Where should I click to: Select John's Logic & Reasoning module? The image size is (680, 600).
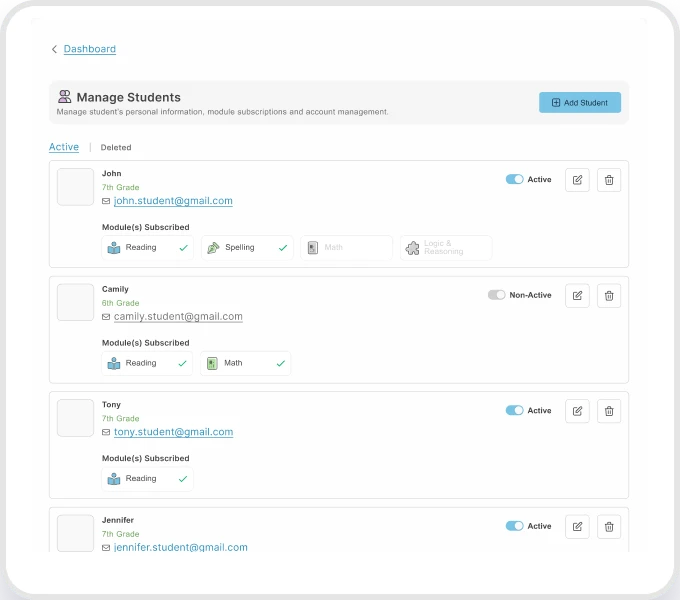[446, 248]
